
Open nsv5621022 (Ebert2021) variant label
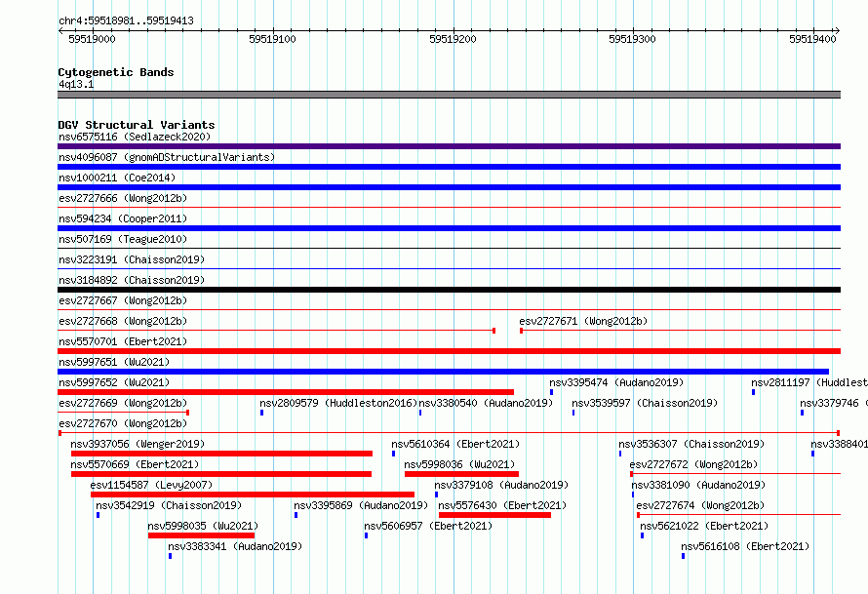pos(704,526)
